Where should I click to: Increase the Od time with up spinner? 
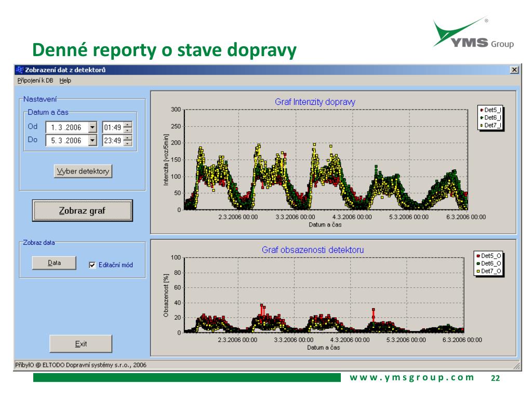(128, 125)
